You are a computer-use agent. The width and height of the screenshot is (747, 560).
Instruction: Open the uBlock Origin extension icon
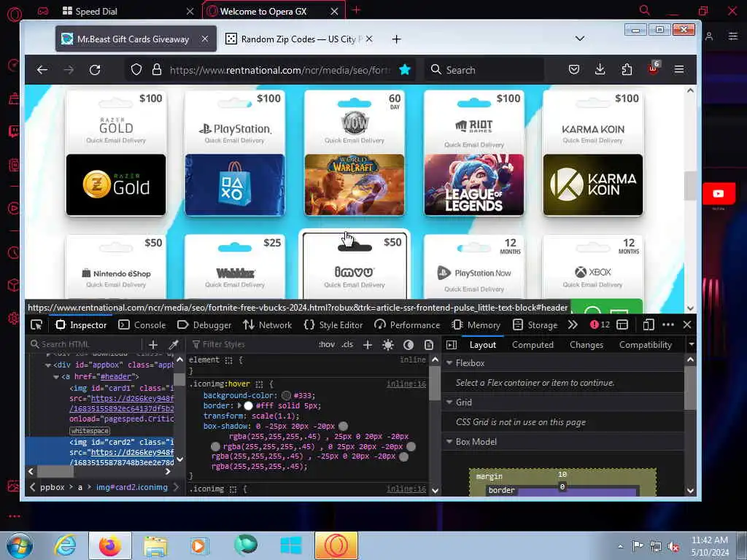[x=653, y=69]
